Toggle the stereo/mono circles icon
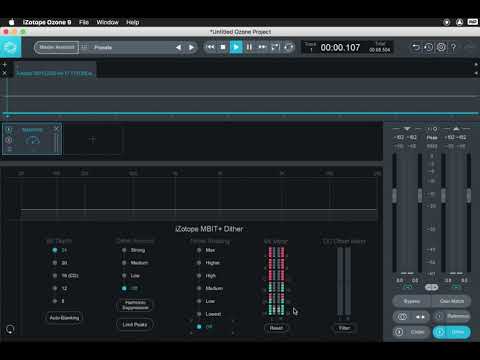 coord(402,317)
